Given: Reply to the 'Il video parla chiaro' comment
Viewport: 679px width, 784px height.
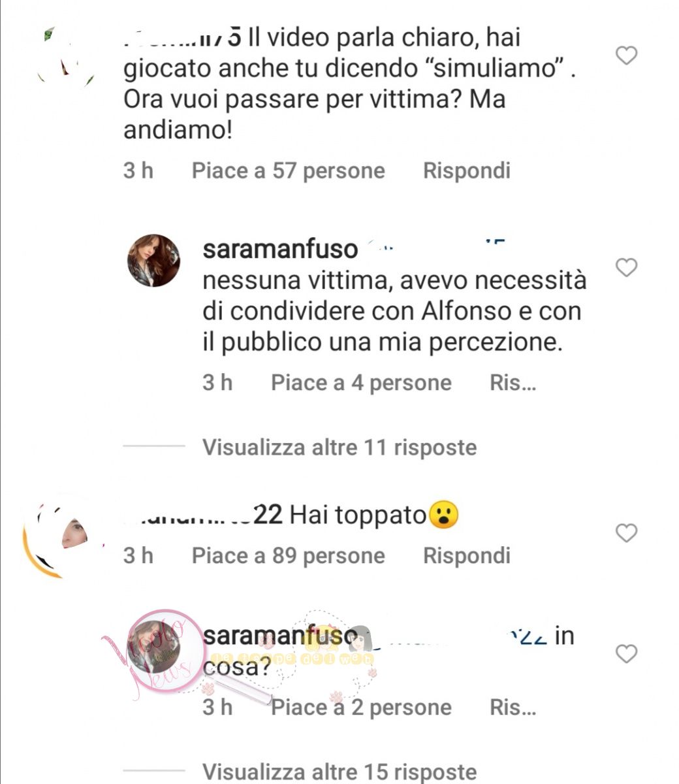Looking at the screenshot, I should [466, 171].
